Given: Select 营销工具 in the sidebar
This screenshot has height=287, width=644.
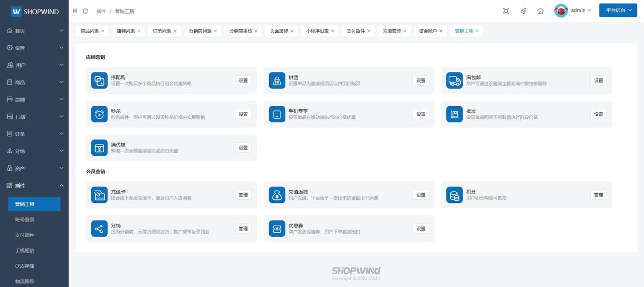Looking at the screenshot, I should [34, 204].
